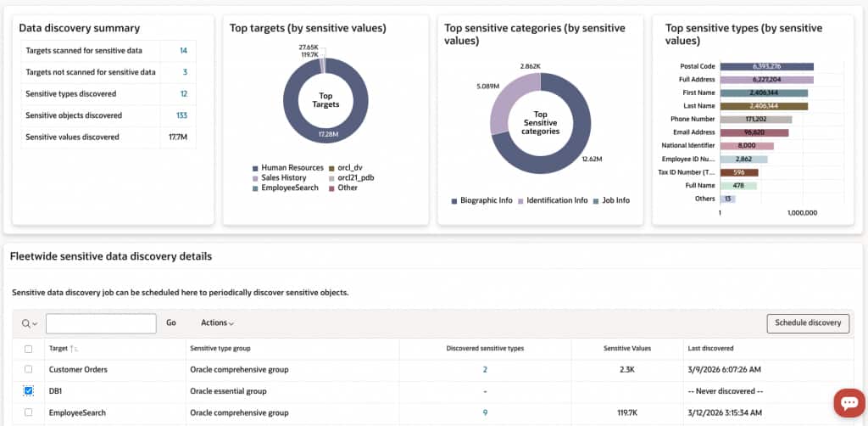Click the search magnifier icon

[x=26, y=323]
